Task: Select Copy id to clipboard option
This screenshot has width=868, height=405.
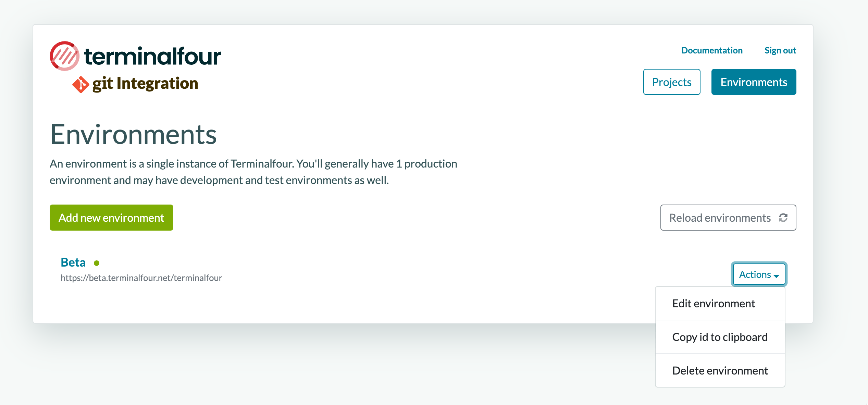Action: (720, 336)
